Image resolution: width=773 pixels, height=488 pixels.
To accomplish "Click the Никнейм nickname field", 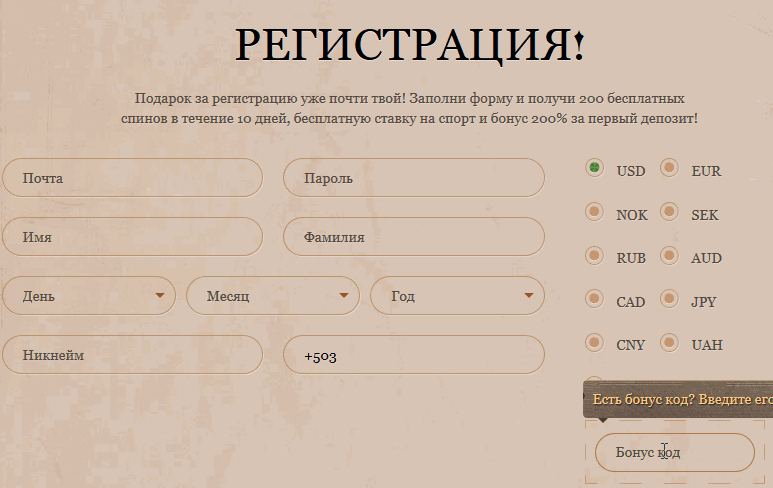I will [133, 355].
